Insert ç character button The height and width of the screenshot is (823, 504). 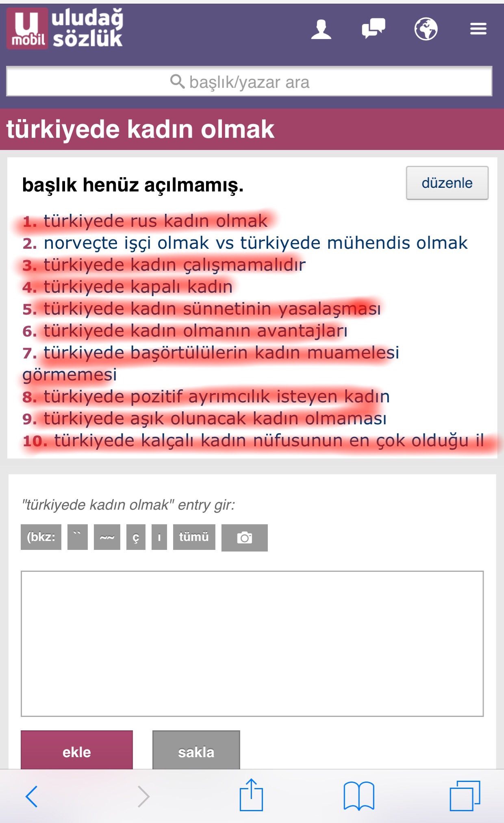[x=136, y=537]
